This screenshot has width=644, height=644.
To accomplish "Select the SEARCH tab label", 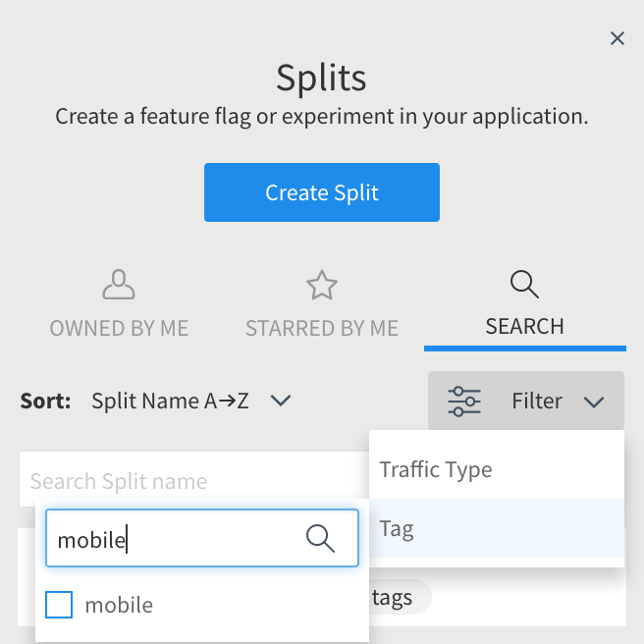I will click(x=524, y=327).
